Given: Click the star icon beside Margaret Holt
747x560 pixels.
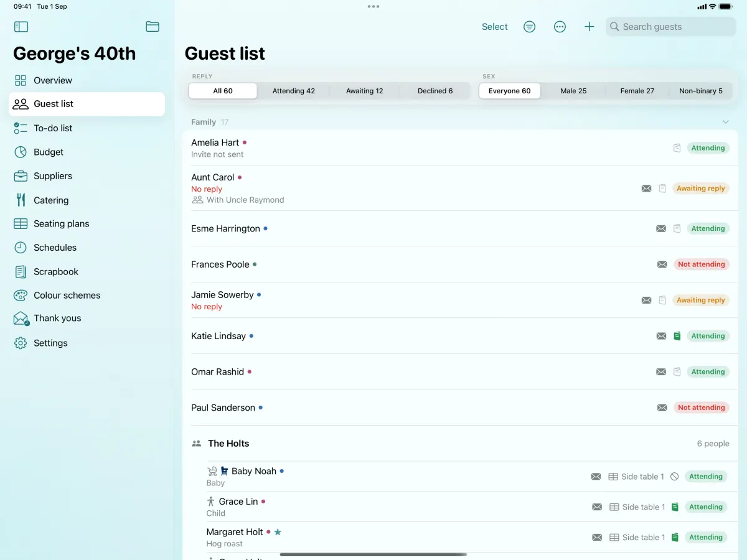Looking at the screenshot, I should coord(278,532).
